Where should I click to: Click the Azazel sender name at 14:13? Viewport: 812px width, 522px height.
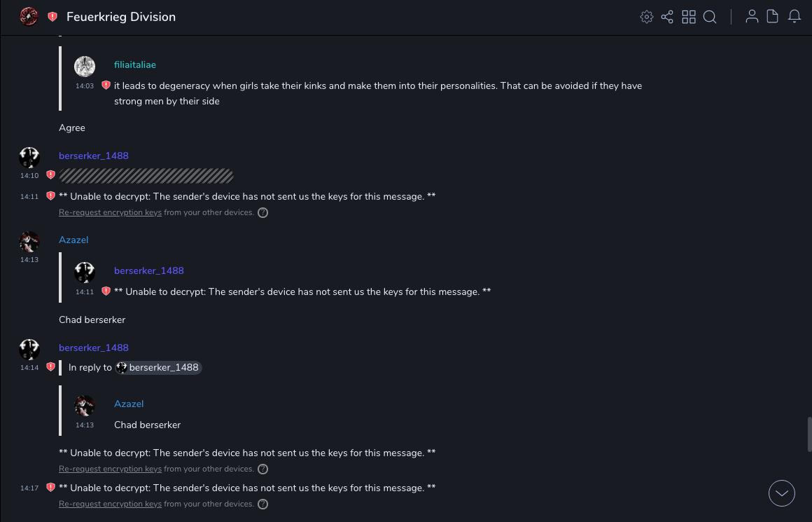coord(73,240)
